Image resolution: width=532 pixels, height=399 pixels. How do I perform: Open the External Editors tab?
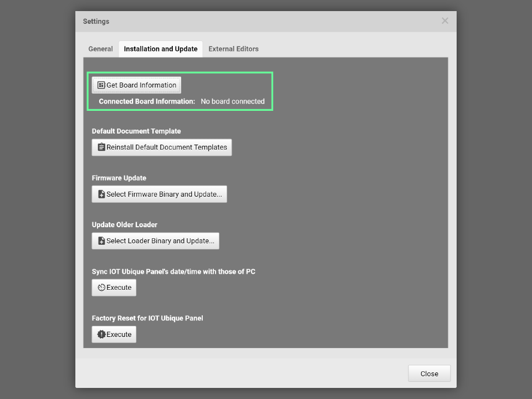233,49
